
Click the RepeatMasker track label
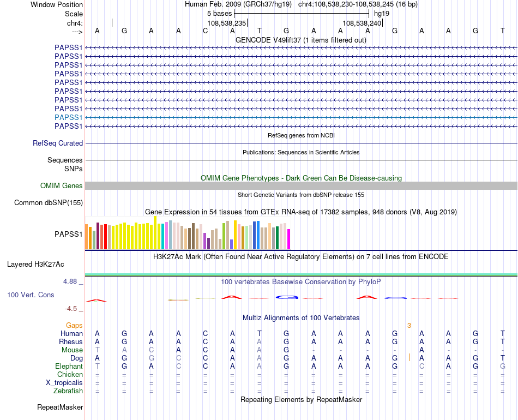[60, 407]
